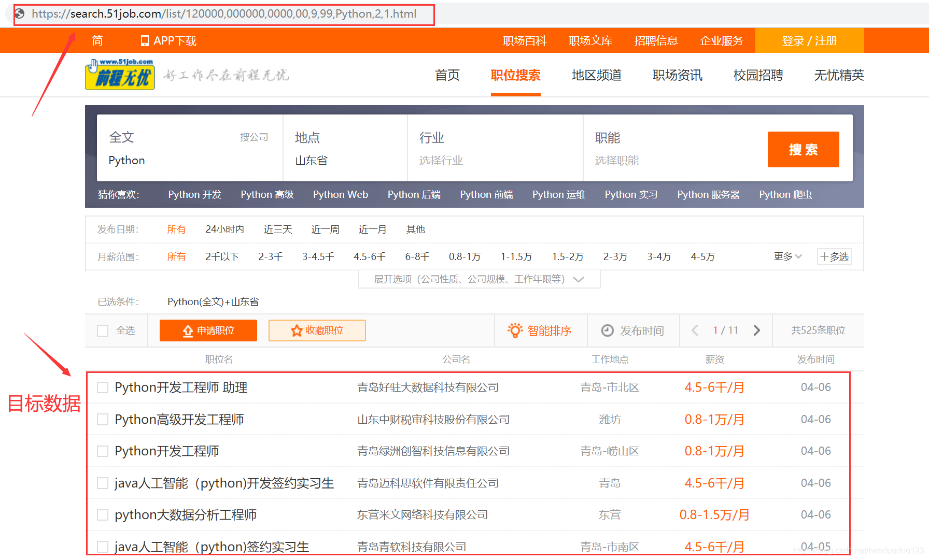929x560 pixels.
Task: Filter by 24小时内 publish date
Action: (225, 229)
